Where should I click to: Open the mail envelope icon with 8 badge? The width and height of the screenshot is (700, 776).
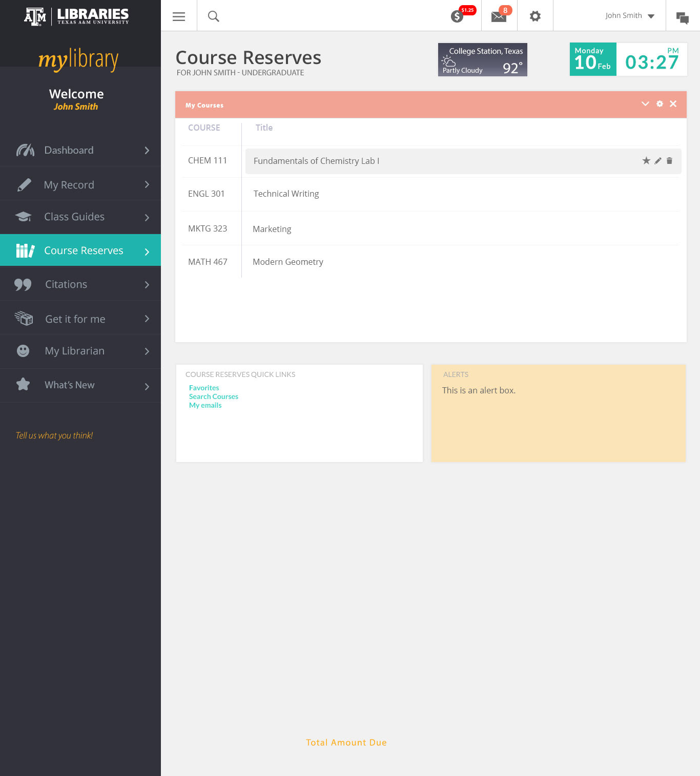[x=499, y=17]
